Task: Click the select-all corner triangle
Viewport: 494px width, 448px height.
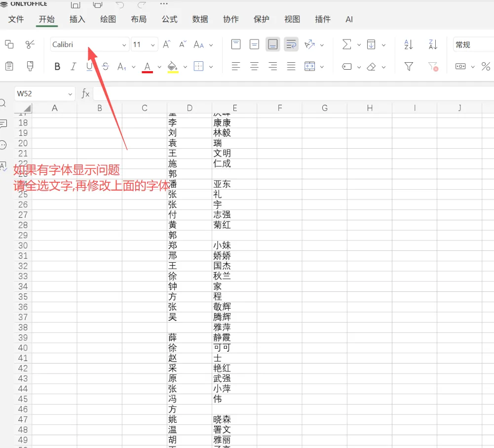Action: pos(28,108)
